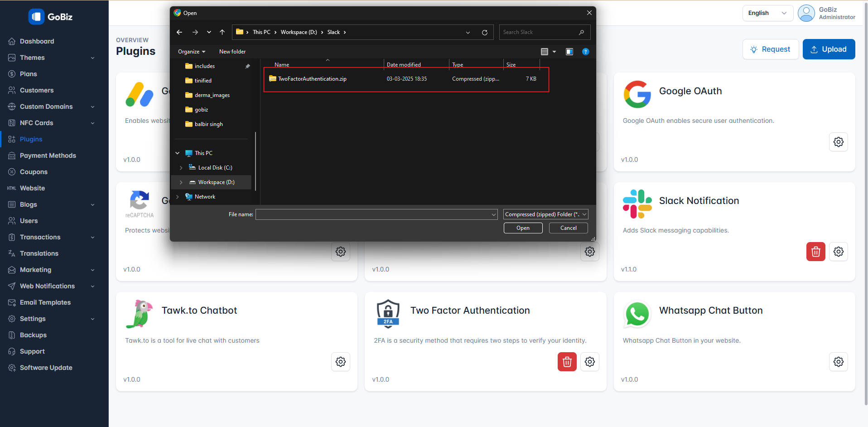Expand the Themes sidebar submenu
The image size is (868, 427).
pos(93,58)
